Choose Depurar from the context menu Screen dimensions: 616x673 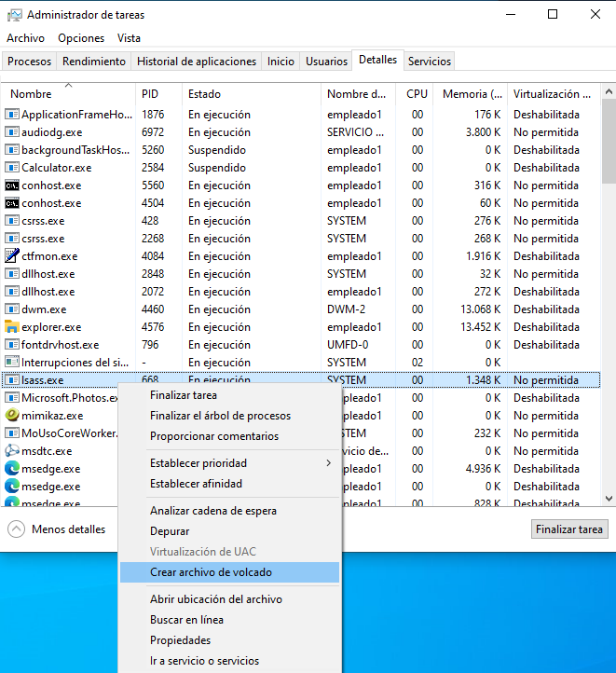[230, 531]
